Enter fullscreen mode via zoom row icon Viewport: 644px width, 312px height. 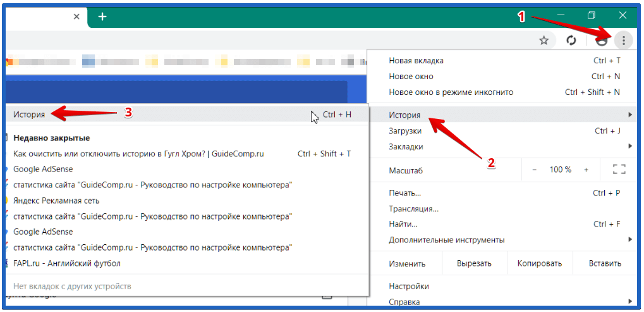[x=619, y=170]
